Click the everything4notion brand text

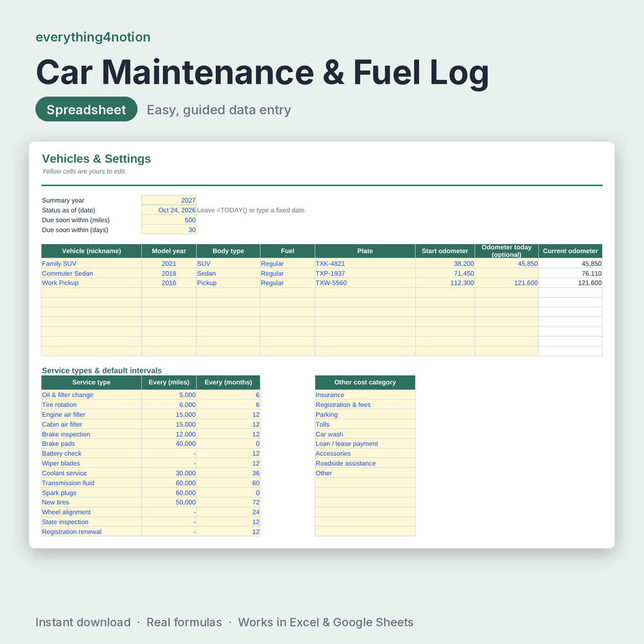tap(93, 37)
